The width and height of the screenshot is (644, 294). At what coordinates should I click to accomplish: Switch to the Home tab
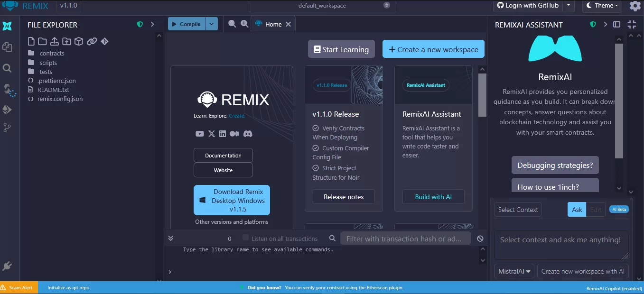[273, 24]
